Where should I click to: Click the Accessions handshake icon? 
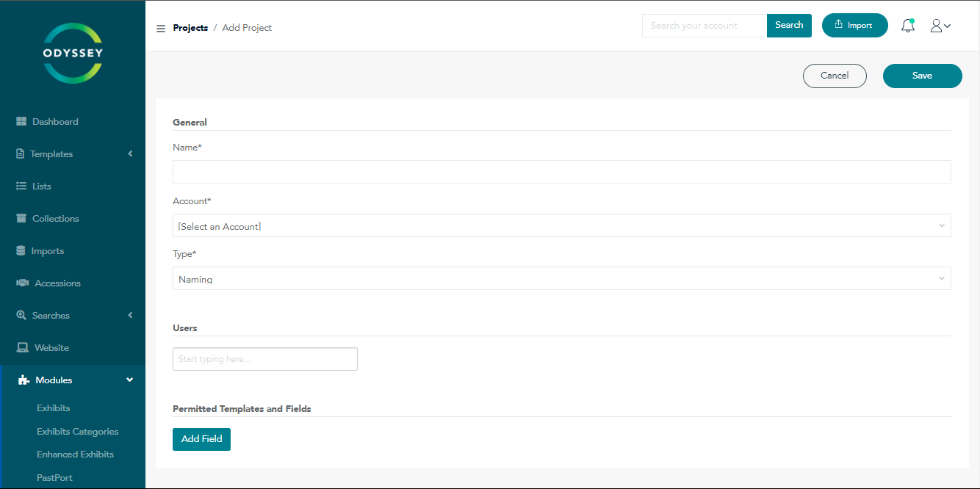click(x=22, y=283)
